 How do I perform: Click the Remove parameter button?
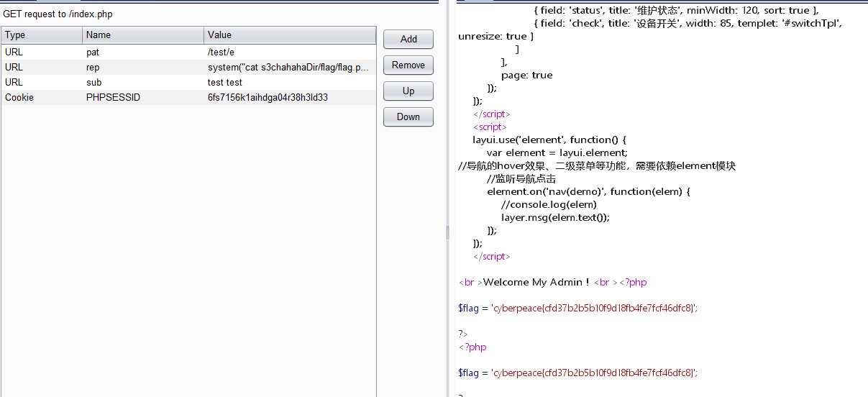click(408, 65)
